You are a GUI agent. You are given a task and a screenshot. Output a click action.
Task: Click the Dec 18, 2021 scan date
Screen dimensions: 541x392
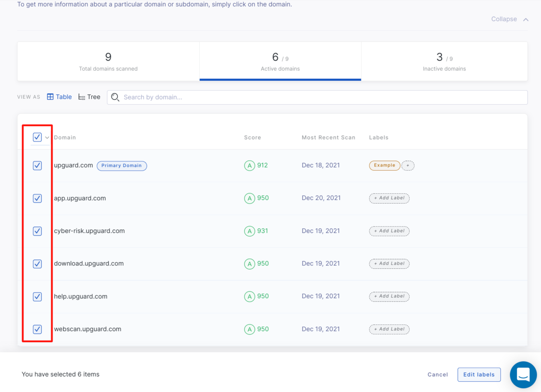321,165
